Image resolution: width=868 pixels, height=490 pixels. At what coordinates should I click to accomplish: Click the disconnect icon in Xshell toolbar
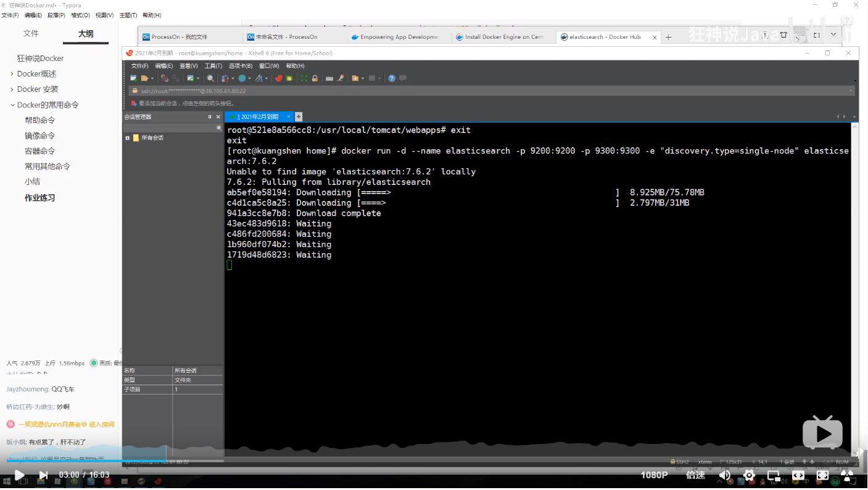tap(165, 78)
